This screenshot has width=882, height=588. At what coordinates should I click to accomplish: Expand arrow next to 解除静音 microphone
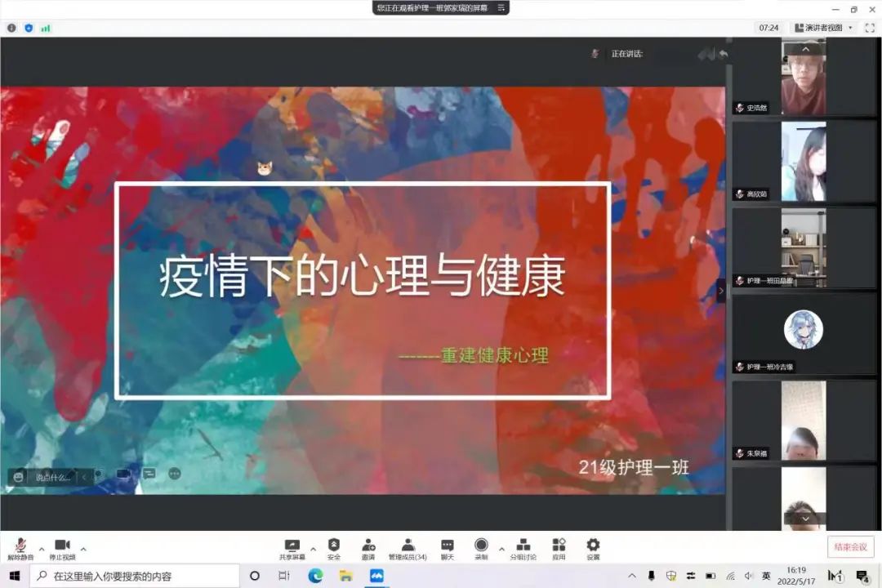click(x=42, y=548)
